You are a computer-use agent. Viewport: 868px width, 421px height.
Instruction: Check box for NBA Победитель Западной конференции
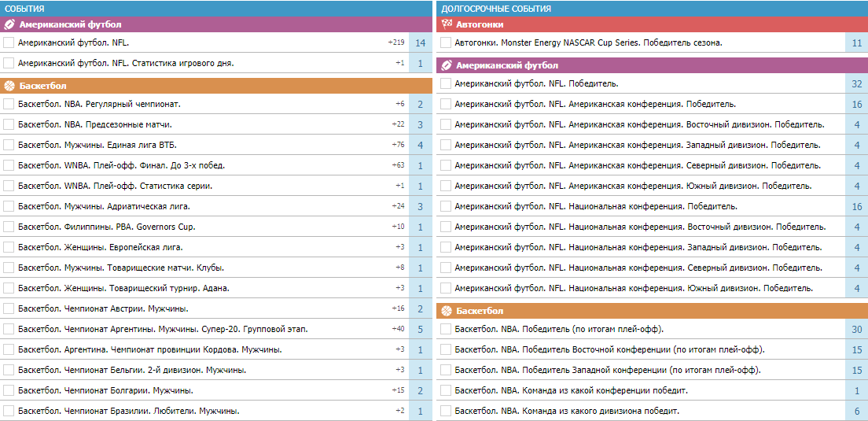coord(446,370)
